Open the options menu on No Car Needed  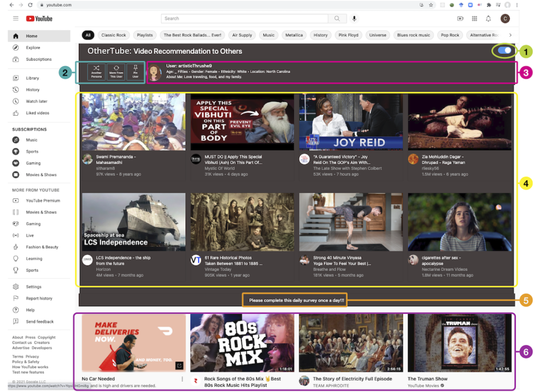pyautogui.click(x=182, y=379)
